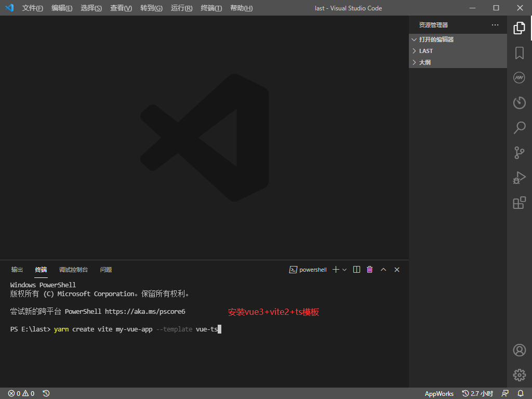Open the Accounts icon
532x399 pixels.
(x=519, y=350)
